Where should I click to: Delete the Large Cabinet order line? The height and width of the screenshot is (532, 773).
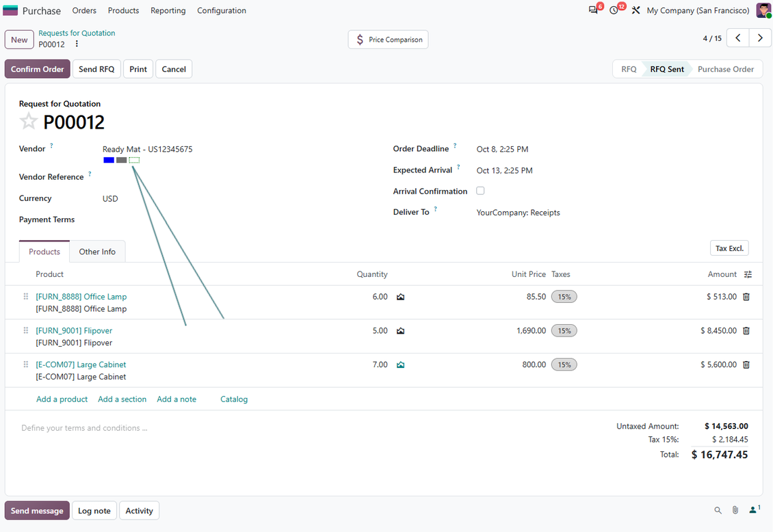(746, 364)
